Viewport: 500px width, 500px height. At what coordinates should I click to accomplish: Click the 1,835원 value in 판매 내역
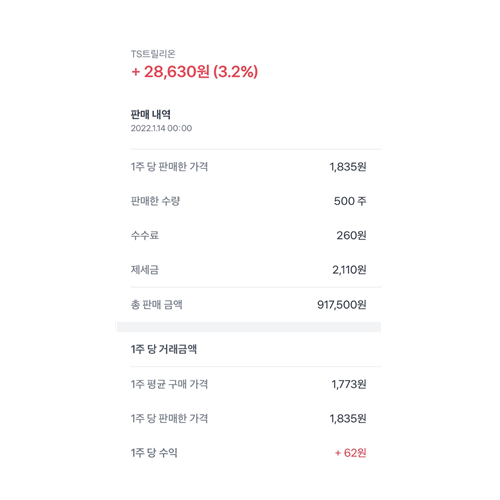(348, 167)
